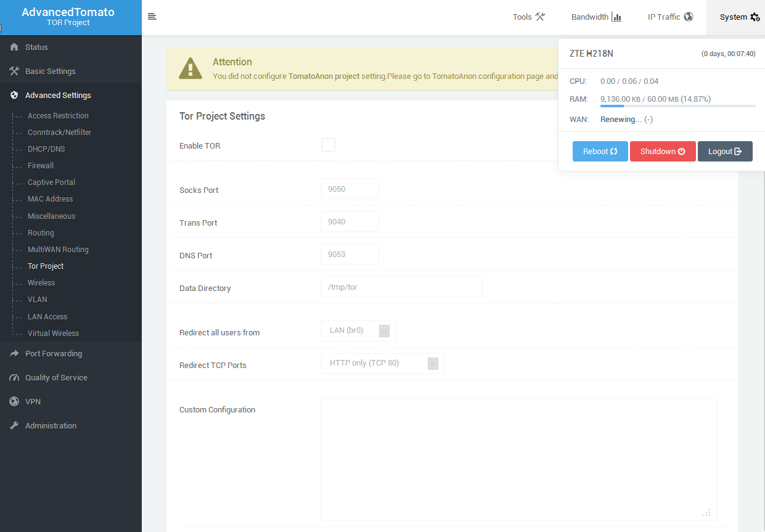
Task: Click the sidebar collapse hamburger icon
Action: click(152, 17)
